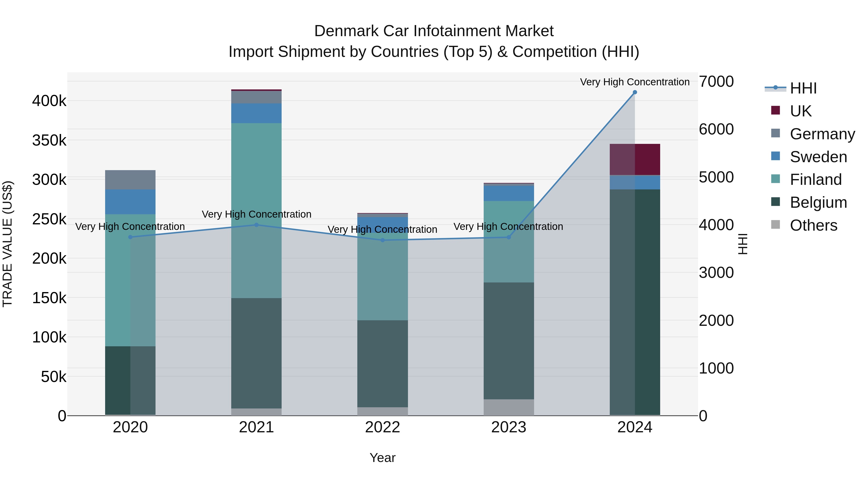Image resolution: width=868 pixels, height=488 pixels.
Task: Click the 2022 Others bar segment
Action: coord(382,412)
